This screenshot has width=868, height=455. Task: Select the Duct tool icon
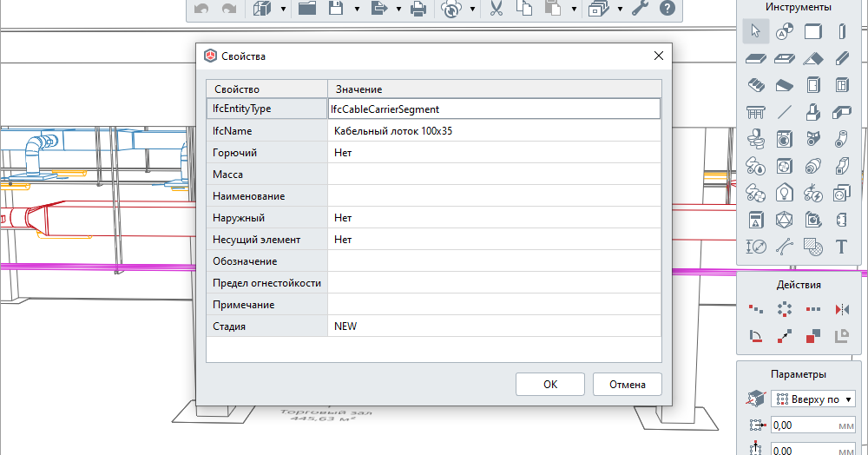pos(842,166)
